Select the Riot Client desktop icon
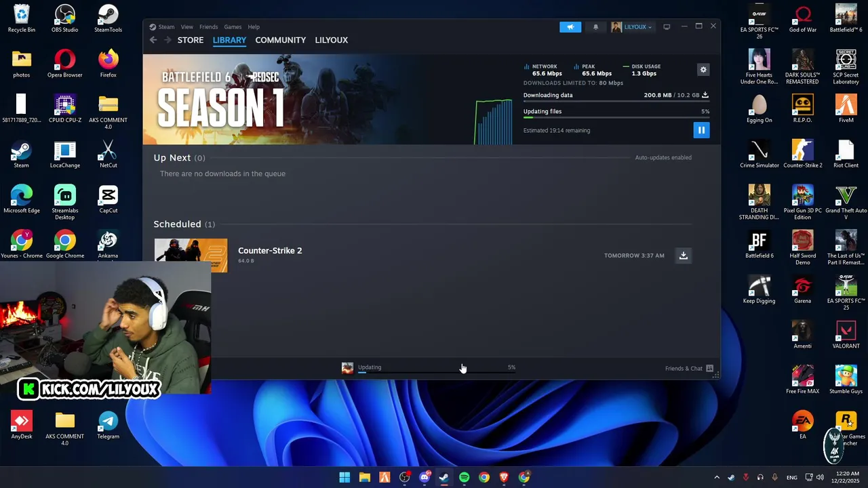 coord(846,154)
